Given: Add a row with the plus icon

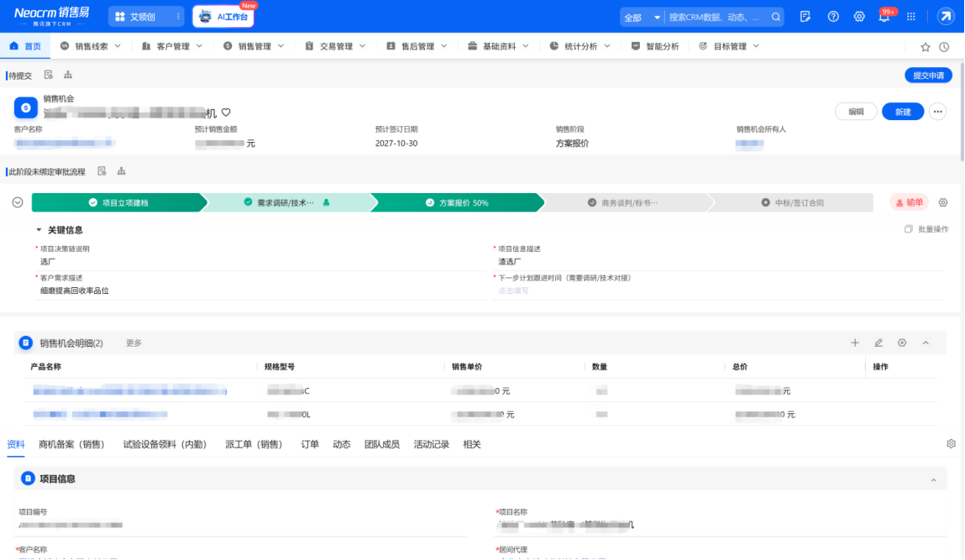Looking at the screenshot, I should pyautogui.click(x=855, y=343).
